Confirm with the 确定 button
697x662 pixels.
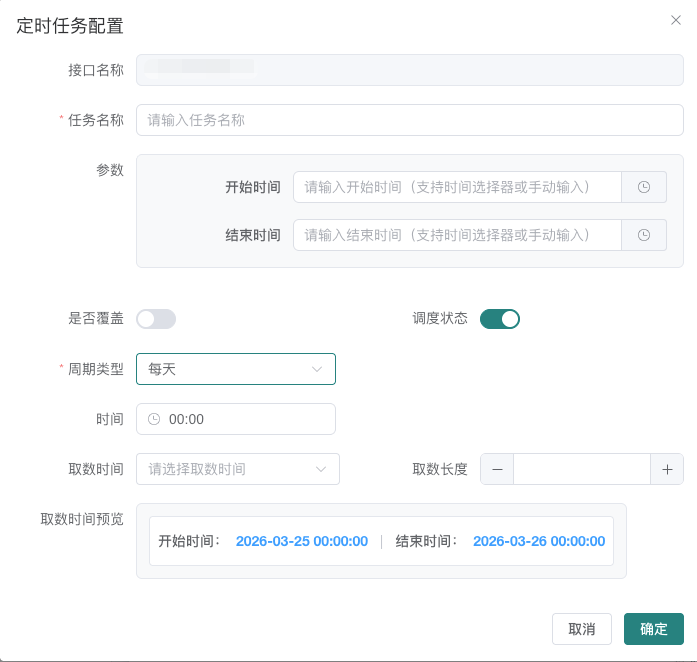[653, 629]
